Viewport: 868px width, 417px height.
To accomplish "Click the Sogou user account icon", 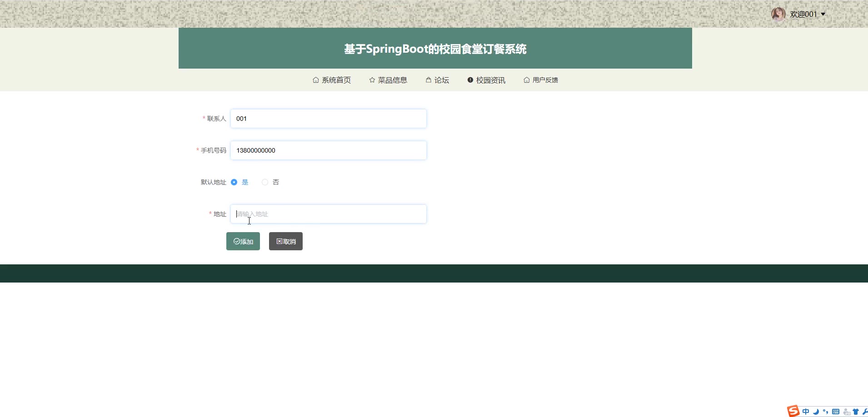I will [846, 412].
